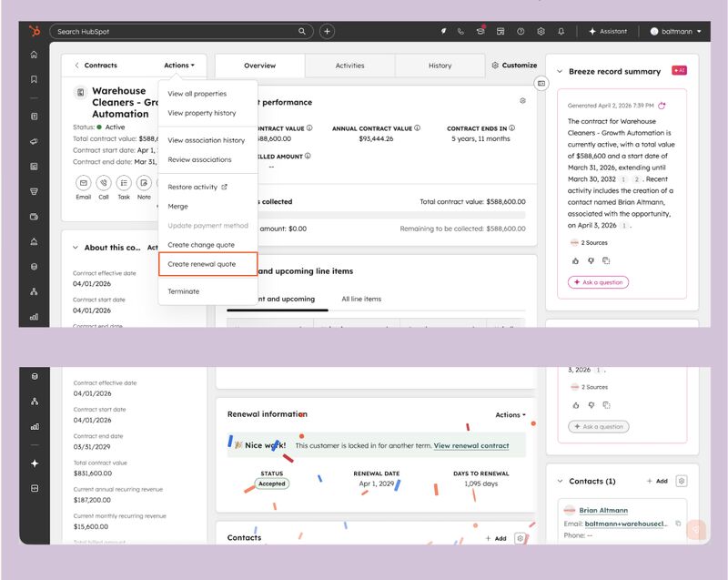Switch to the History tab
This screenshot has height=580, width=728.
(440, 66)
